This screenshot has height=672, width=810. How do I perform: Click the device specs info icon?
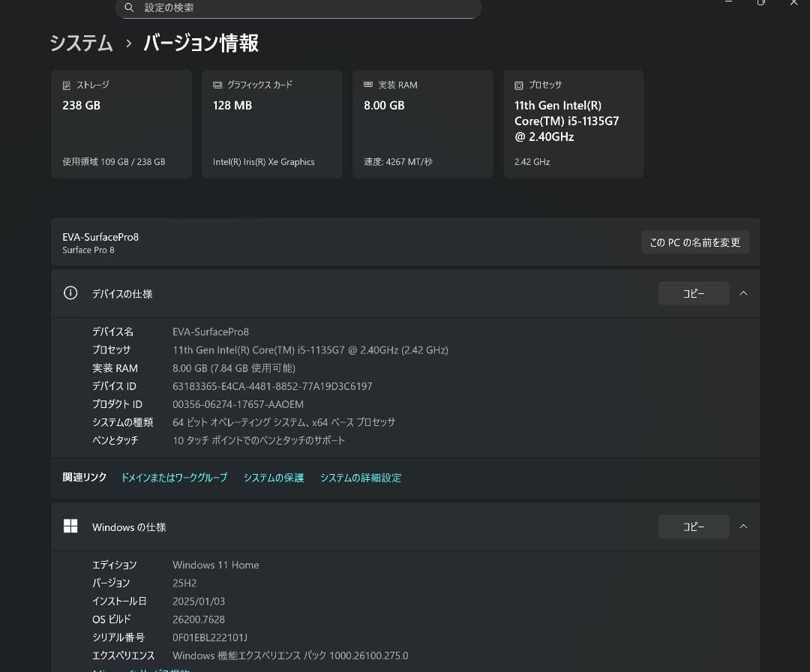point(70,292)
